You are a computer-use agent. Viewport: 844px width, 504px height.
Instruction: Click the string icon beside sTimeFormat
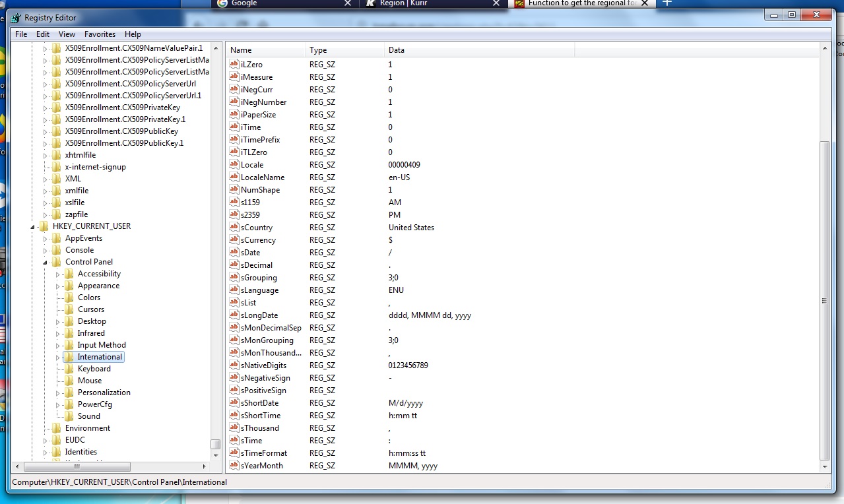click(x=234, y=453)
